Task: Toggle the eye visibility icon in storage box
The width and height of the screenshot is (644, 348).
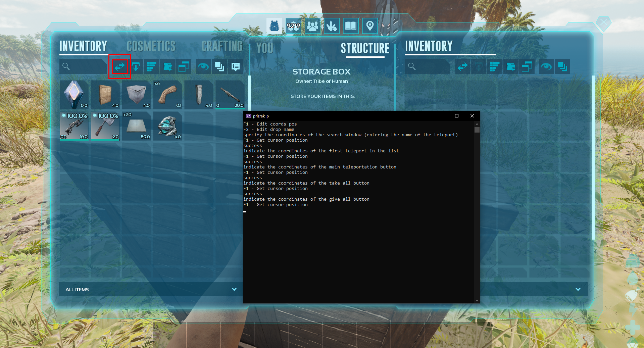Action: coord(546,67)
